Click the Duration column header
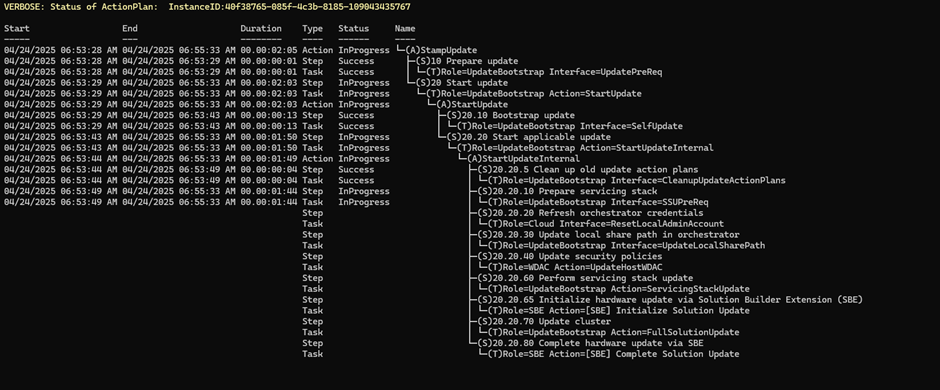940x390 pixels. coord(261,28)
